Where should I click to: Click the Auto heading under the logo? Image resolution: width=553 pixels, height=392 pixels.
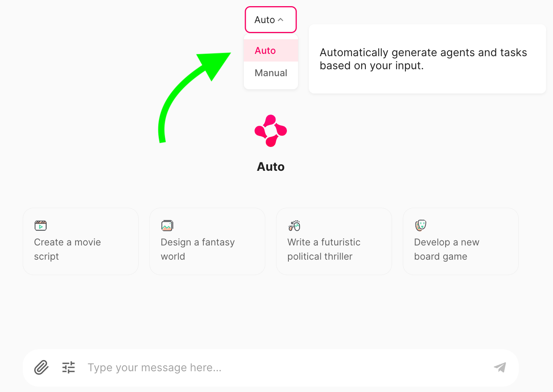tap(270, 167)
